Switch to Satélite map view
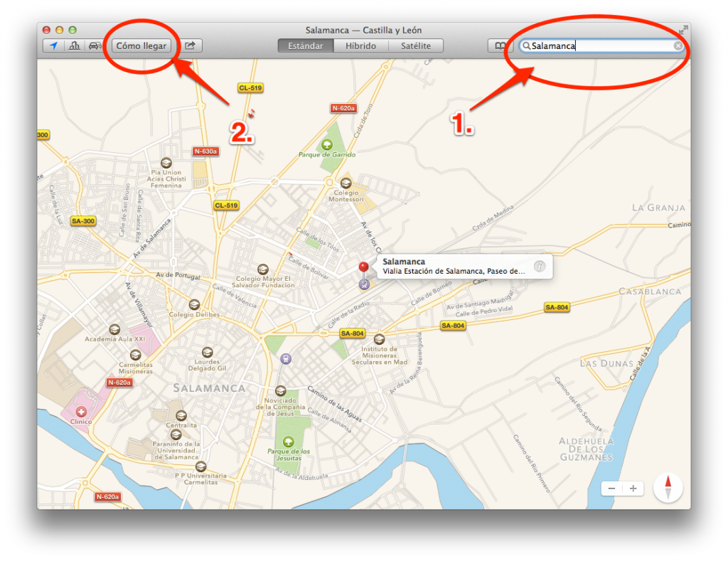 point(416,46)
